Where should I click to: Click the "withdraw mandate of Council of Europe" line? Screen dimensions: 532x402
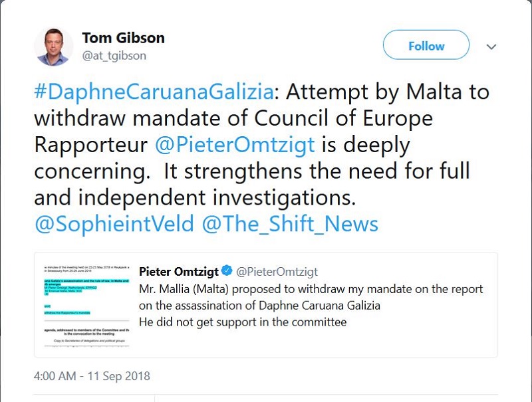pyautogui.click(x=233, y=119)
